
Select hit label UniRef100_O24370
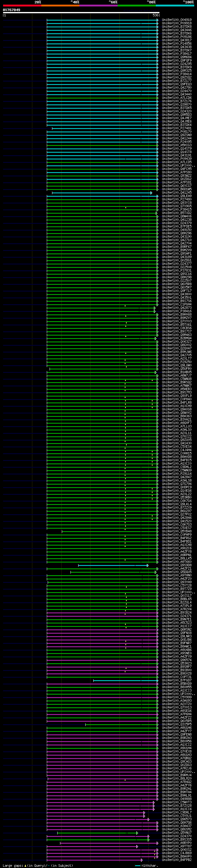coord(177,836)
